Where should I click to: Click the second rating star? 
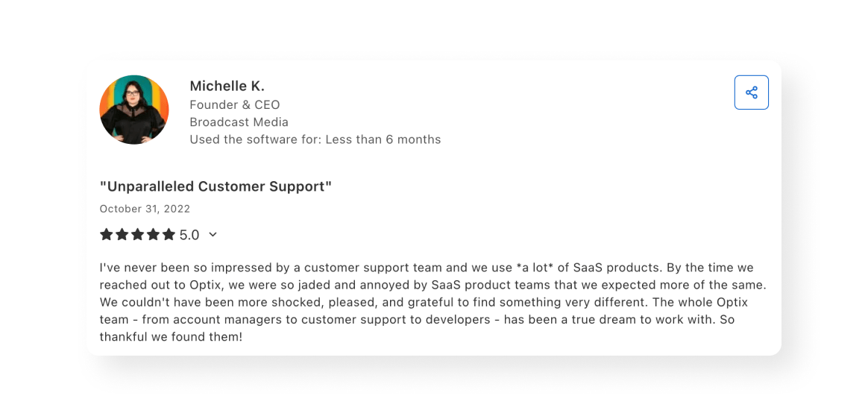[x=122, y=234]
